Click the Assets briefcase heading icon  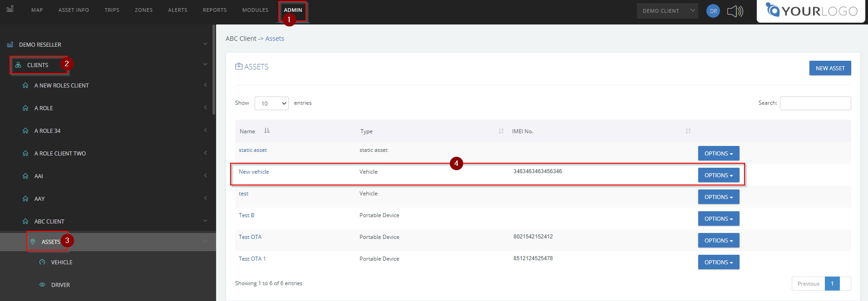point(239,66)
